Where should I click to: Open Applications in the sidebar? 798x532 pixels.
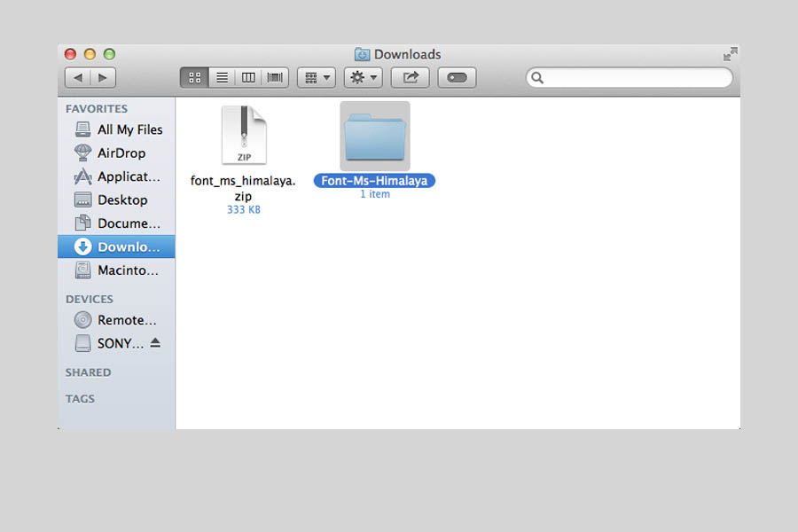click(x=116, y=176)
